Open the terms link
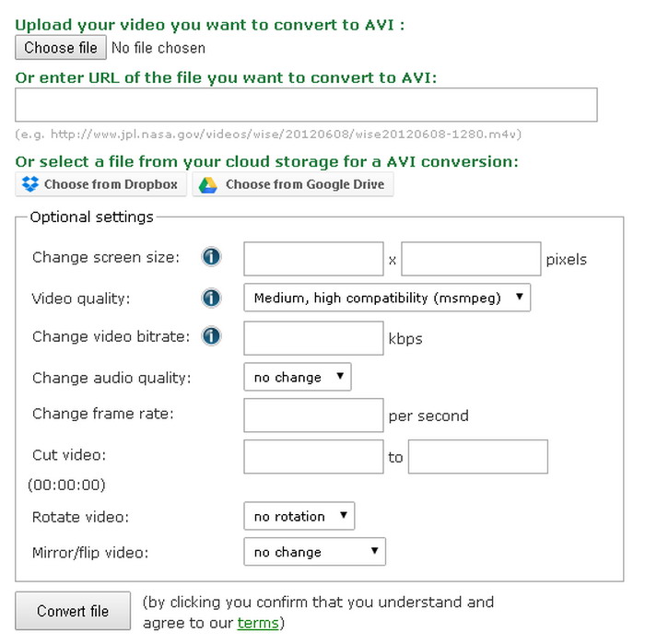 click(x=258, y=623)
